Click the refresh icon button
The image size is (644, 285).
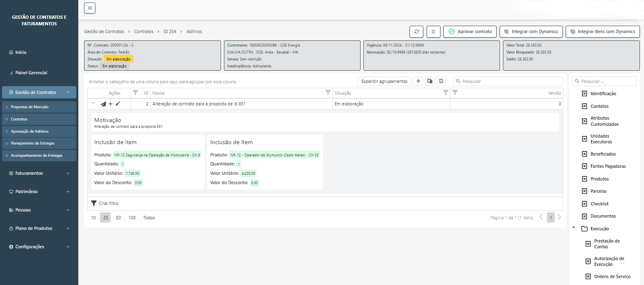point(416,31)
